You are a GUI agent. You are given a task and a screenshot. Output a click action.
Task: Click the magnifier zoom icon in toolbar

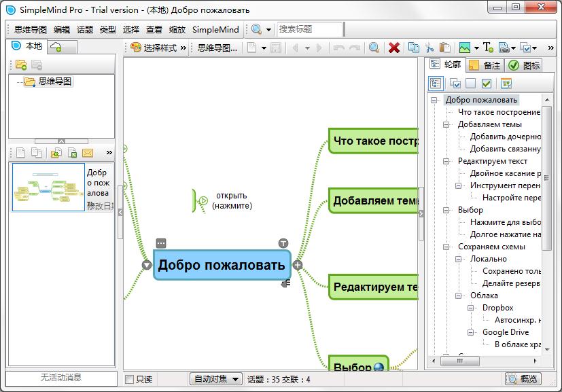(374, 48)
